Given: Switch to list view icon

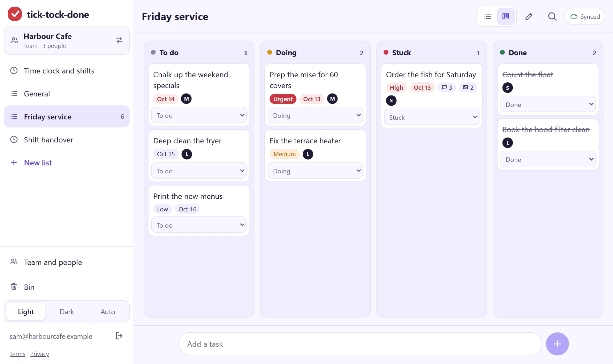Looking at the screenshot, I should pos(488,16).
